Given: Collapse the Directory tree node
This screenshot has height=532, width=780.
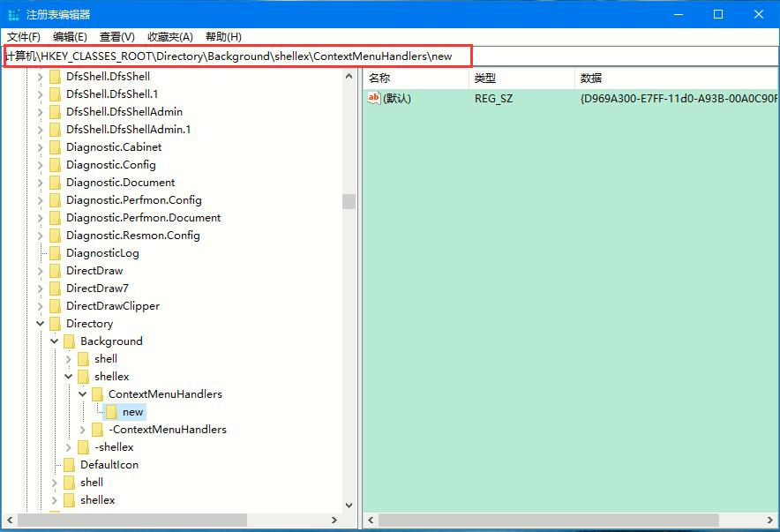Looking at the screenshot, I should [x=41, y=323].
